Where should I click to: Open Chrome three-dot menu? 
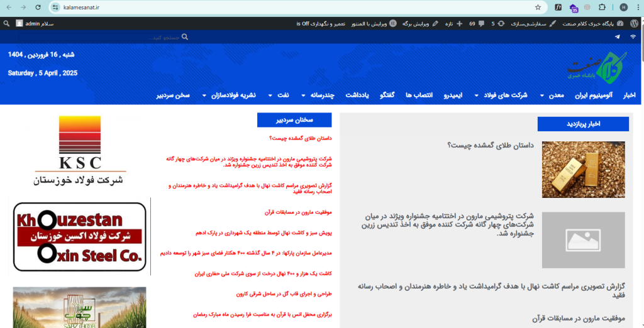click(637, 8)
